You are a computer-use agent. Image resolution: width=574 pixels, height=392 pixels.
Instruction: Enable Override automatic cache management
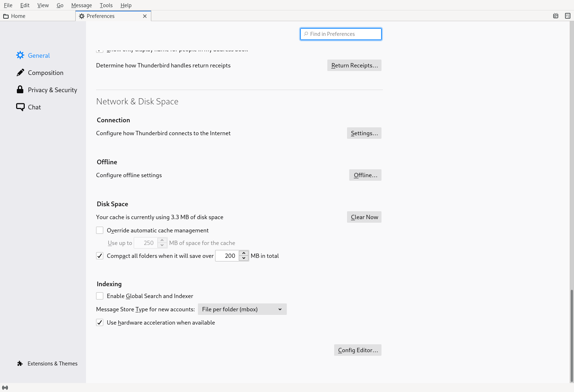click(100, 230)
